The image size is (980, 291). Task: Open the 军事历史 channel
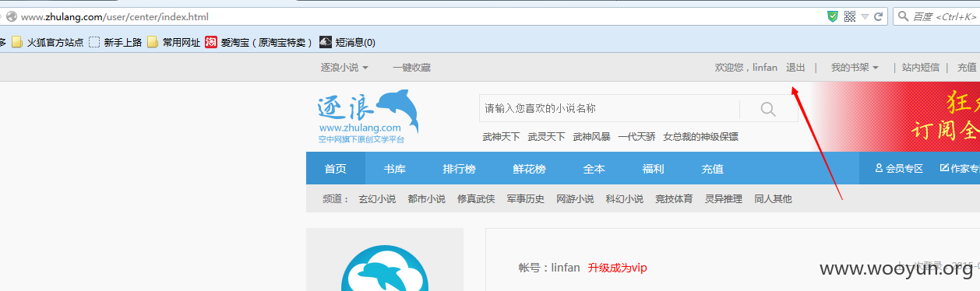(525, 199)
